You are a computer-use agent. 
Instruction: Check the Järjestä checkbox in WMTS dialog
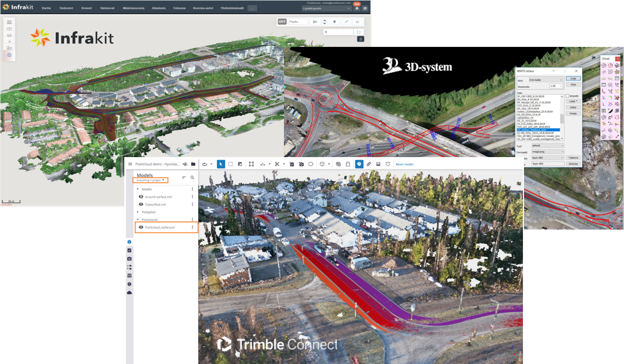[567, 96]
